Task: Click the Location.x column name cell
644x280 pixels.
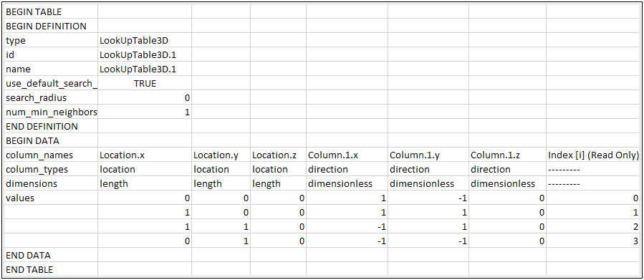Action: [x=145, y=155]
